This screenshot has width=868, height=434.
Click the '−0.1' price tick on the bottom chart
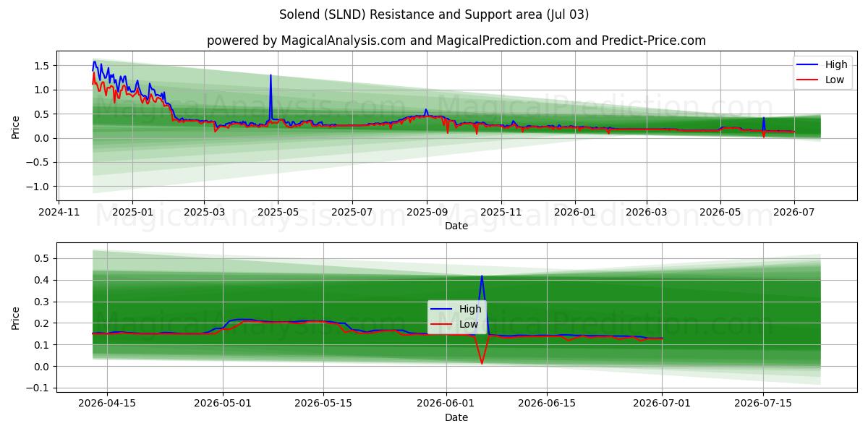pos(38,388)
